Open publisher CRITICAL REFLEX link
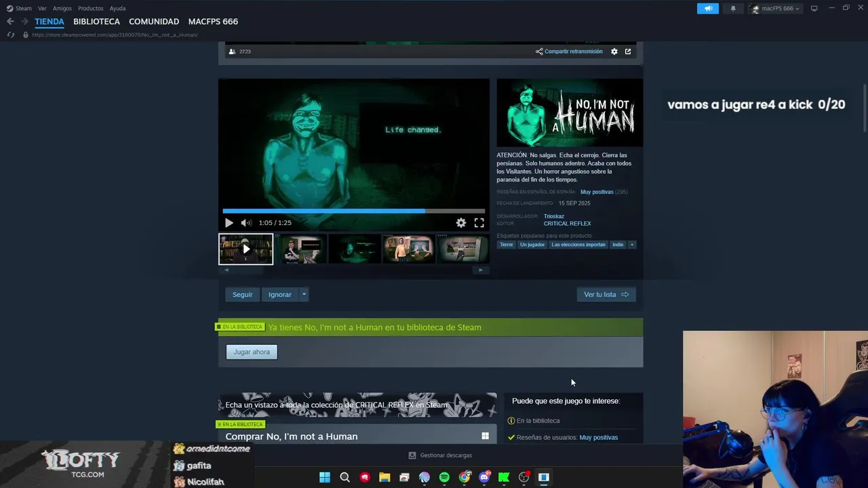 pos(567,224)
